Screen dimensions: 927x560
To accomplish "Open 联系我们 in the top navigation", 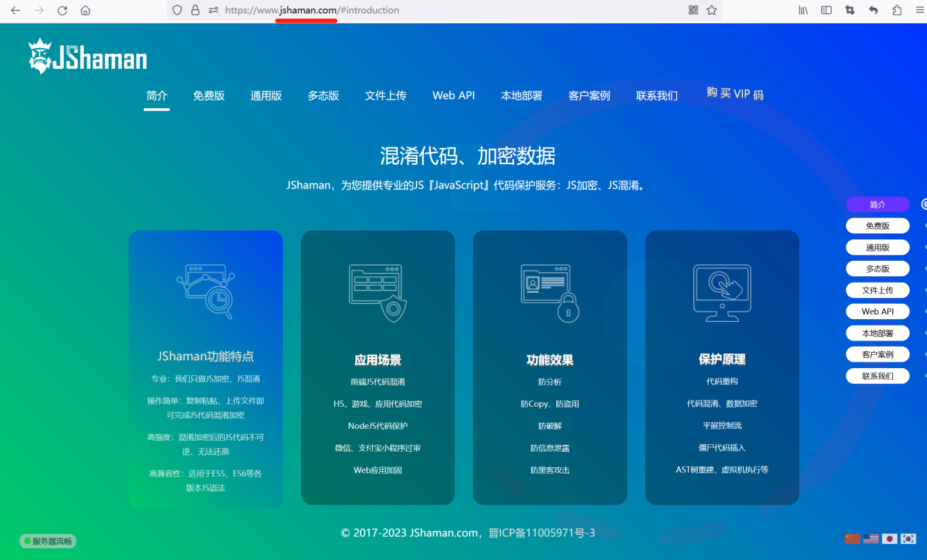I will [x=657, y=96].
